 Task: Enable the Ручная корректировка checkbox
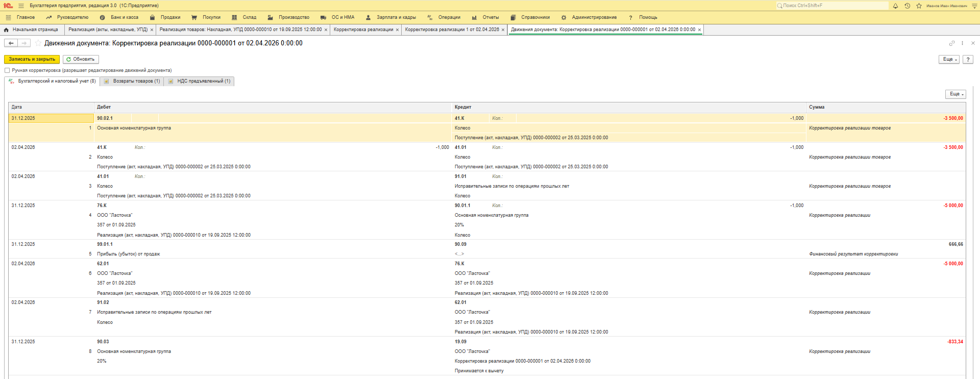click(7, 70)
